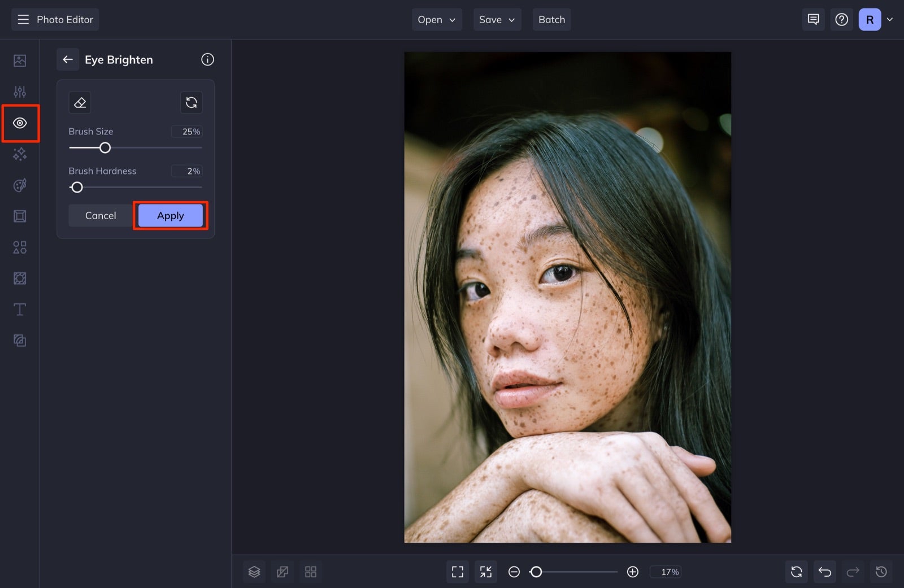904x588 pixels.
Task: Open the hamburger menu
Action: point(23,19)
